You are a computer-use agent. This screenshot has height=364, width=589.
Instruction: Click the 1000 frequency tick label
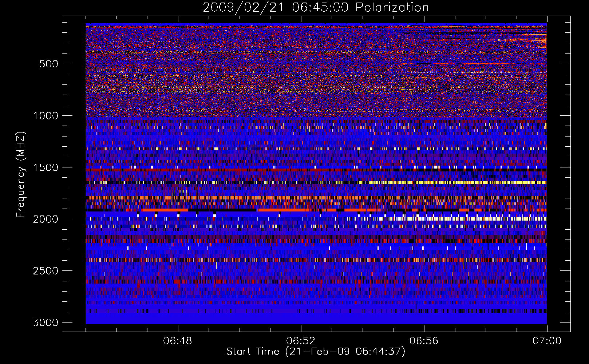46,116
